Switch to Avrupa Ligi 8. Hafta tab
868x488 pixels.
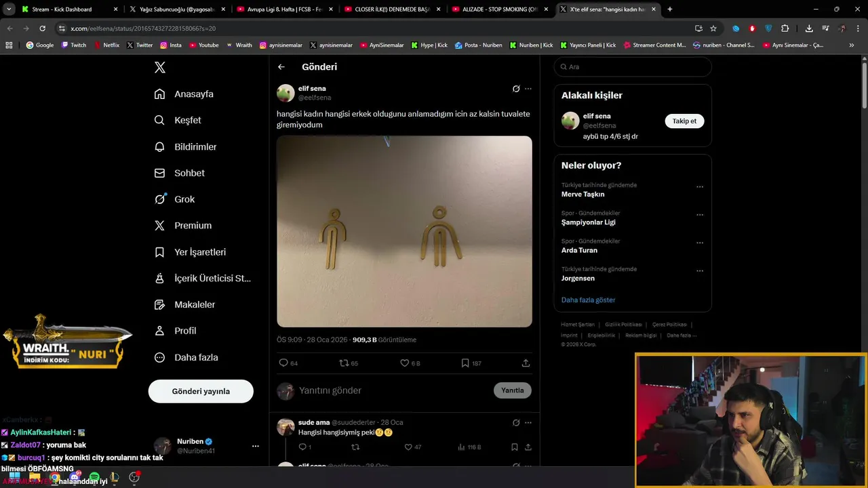[283, 9]
